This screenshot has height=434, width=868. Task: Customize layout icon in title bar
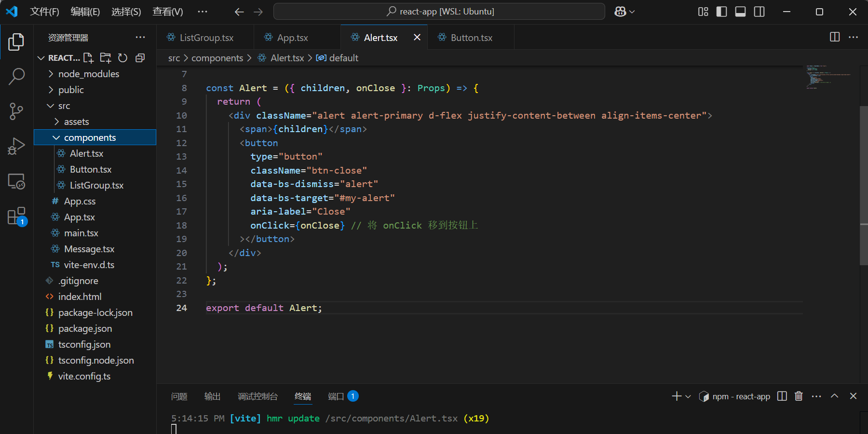click(703, 12)
